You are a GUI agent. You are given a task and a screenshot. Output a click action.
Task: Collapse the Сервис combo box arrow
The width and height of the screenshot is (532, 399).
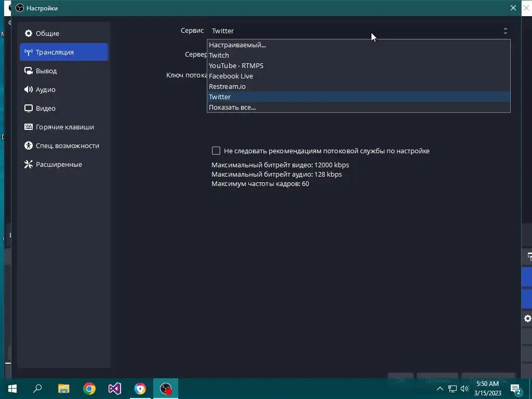tap(505, 31)
